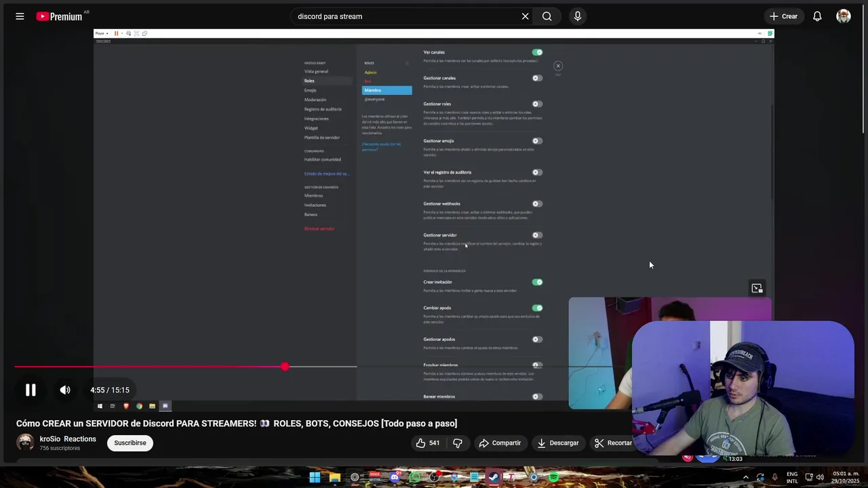Mute the video volume
868x488 pixels.
coord(65,390)
